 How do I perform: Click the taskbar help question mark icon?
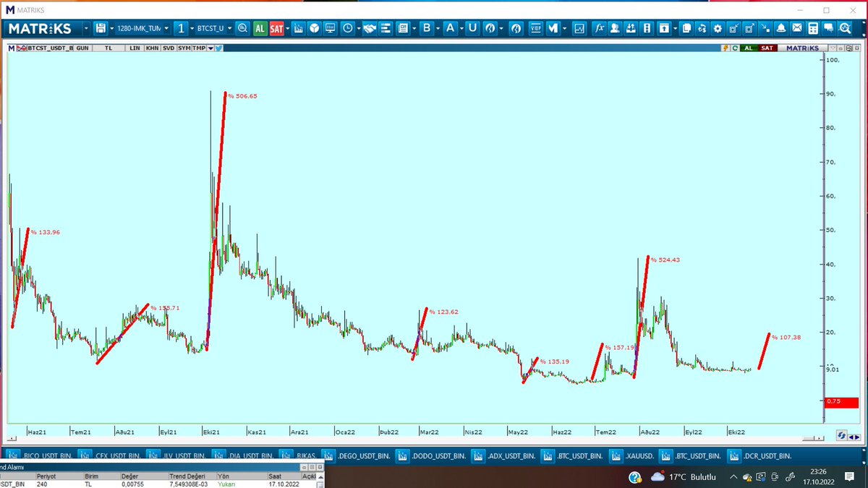pos(634,477)
